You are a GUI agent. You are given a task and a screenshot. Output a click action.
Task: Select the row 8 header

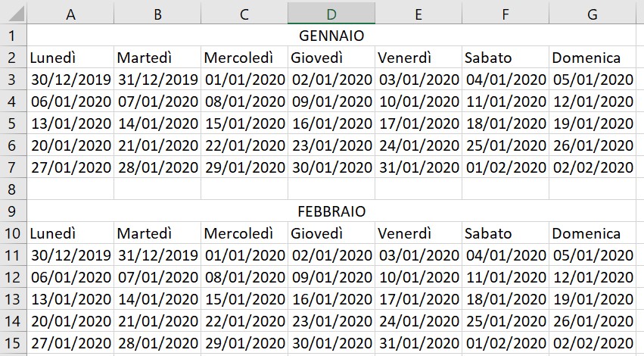click(x=13, y=189)
